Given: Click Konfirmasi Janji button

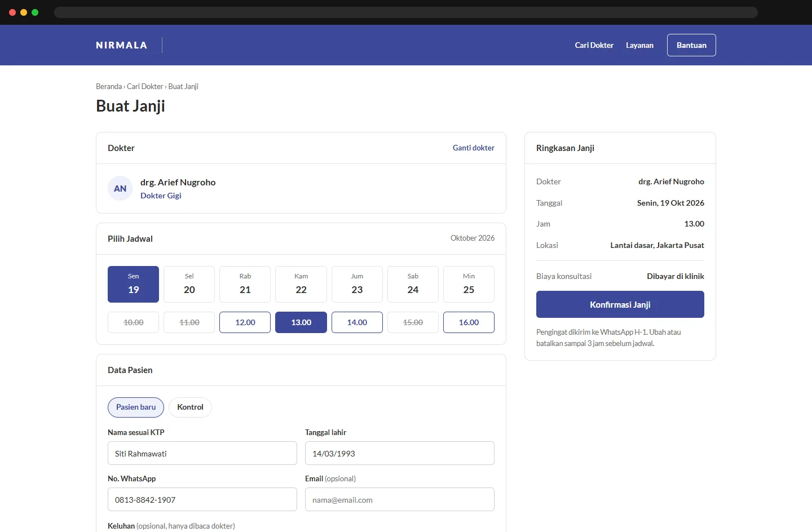Looking at the screenshot, I should pyautogui.click(x=620, y=304).
